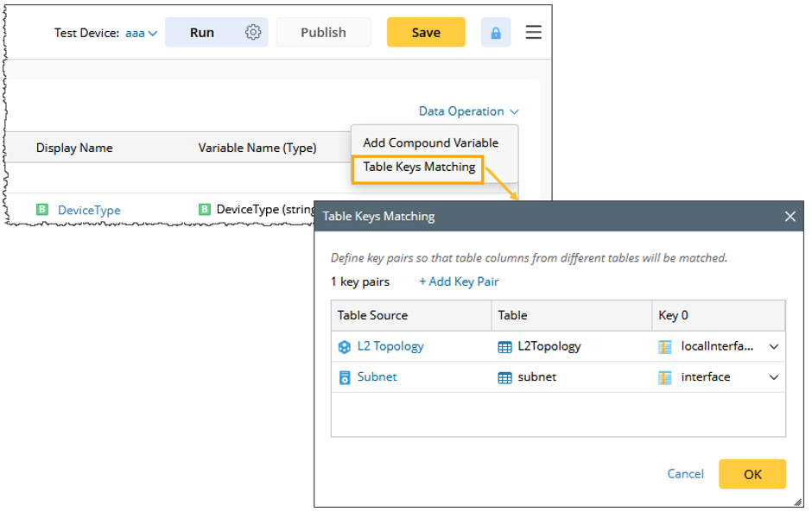Viewport: 812px width, 512px height.
Task: Open the hamburger menu icon
Action: click(x=534, y=32)
